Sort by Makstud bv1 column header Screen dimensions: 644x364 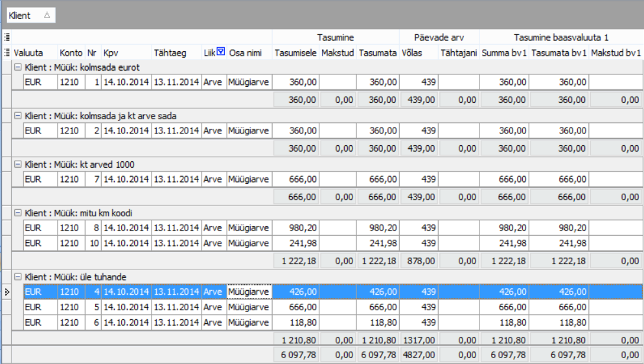[x=615, y=52]
